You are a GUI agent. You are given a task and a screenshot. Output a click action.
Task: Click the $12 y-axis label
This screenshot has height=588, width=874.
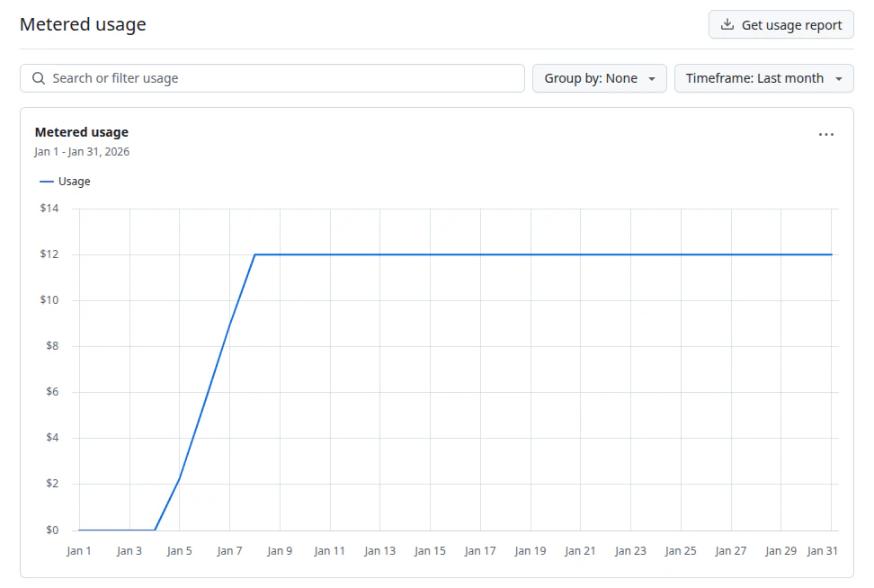point(49,254)
